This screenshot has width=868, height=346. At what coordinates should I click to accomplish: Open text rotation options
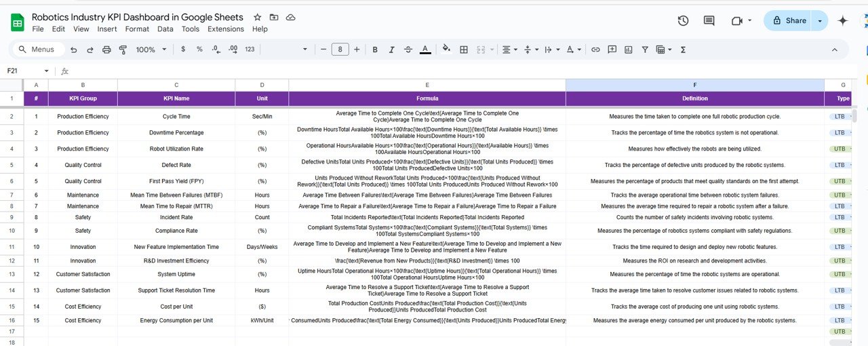pos(573,50)
